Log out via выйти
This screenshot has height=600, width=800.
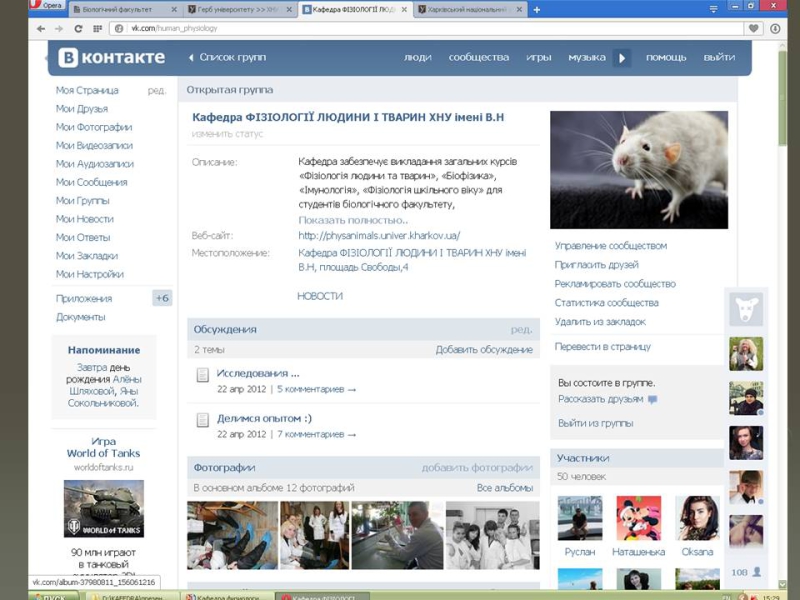(719, 58)
